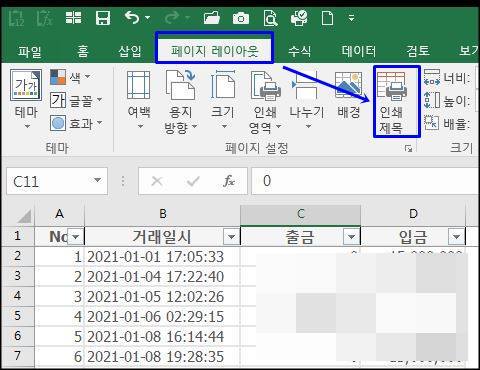Image resolution: width=480 pixels, height=370 pixels.
Task: Click the camera icon in toolbar
Action: (241, 18)
